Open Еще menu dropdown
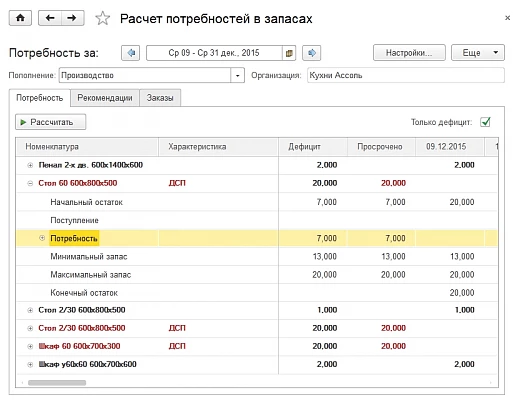Viewport: 518px width, 400px height. click(x=478, y=53)
